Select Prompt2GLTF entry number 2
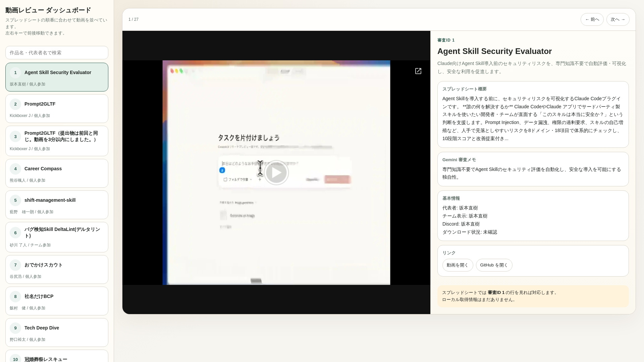Image resolution: width=644 pixels, height=362 pixels. pos(57,109)
